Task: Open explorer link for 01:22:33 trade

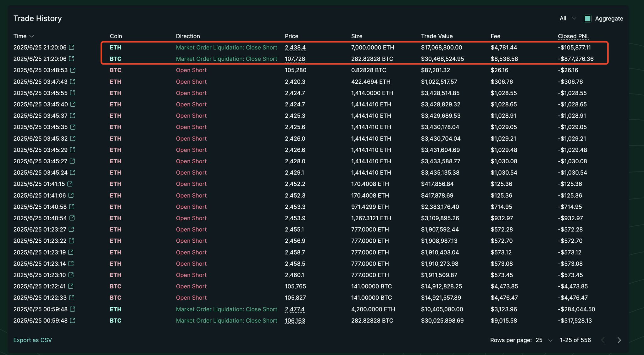Action: pos(72,298)
